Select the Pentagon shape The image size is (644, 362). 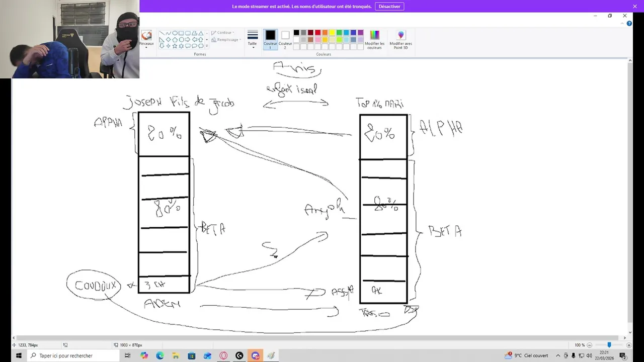pos(175,39)
